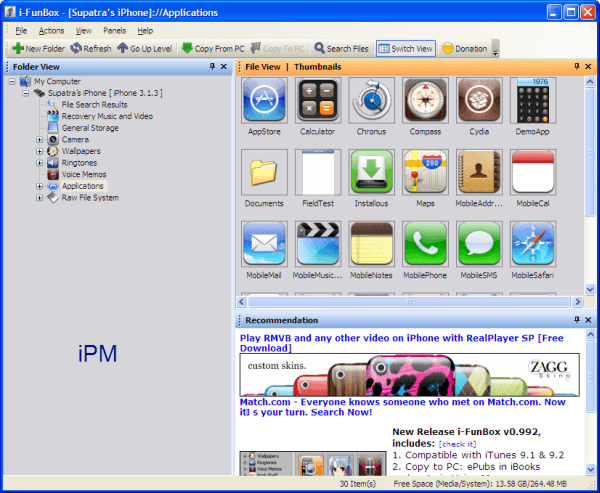Click the i-FunBox release screenshot thumbnail
The image size is (600, 493).
pos(313,464)
